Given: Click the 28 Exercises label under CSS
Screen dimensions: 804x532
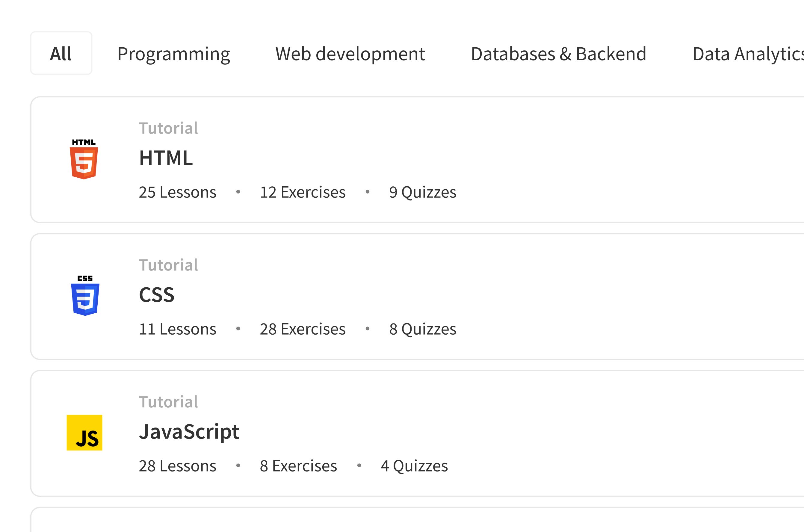Looking at the screenshot, I should [302, 328].
